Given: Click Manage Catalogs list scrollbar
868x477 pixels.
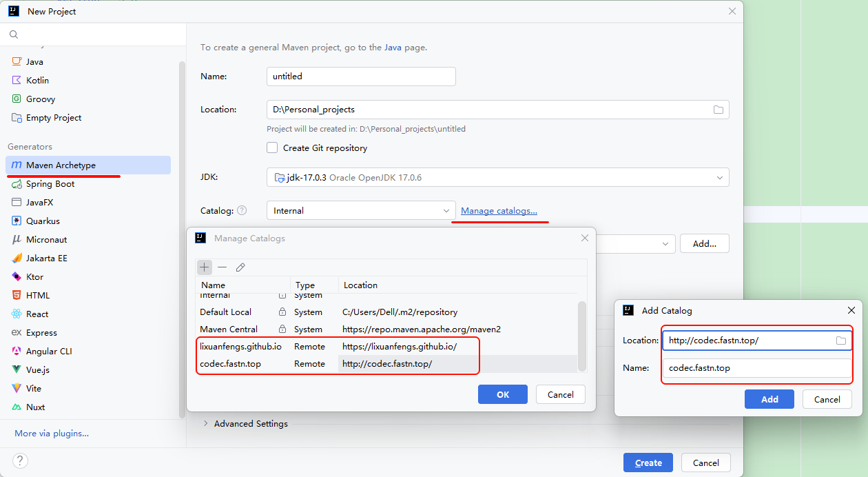Looking at the screenshot, I should tap(581, 336).
